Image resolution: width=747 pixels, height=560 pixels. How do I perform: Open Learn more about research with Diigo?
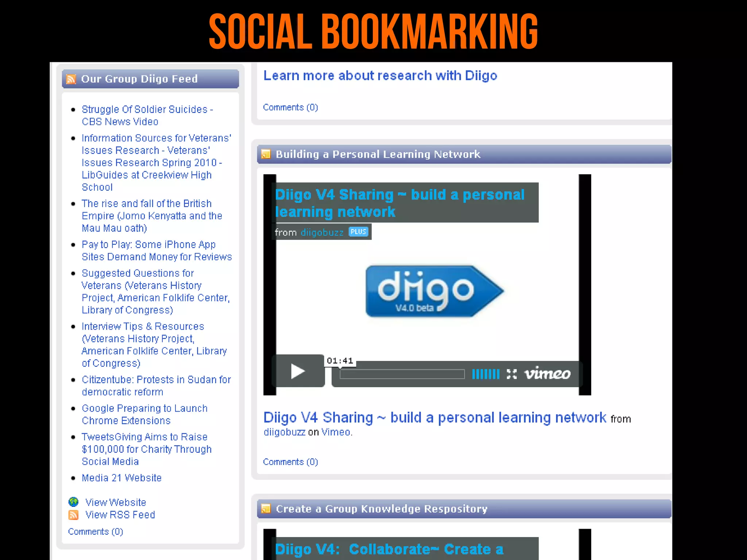tap(380, 75)
